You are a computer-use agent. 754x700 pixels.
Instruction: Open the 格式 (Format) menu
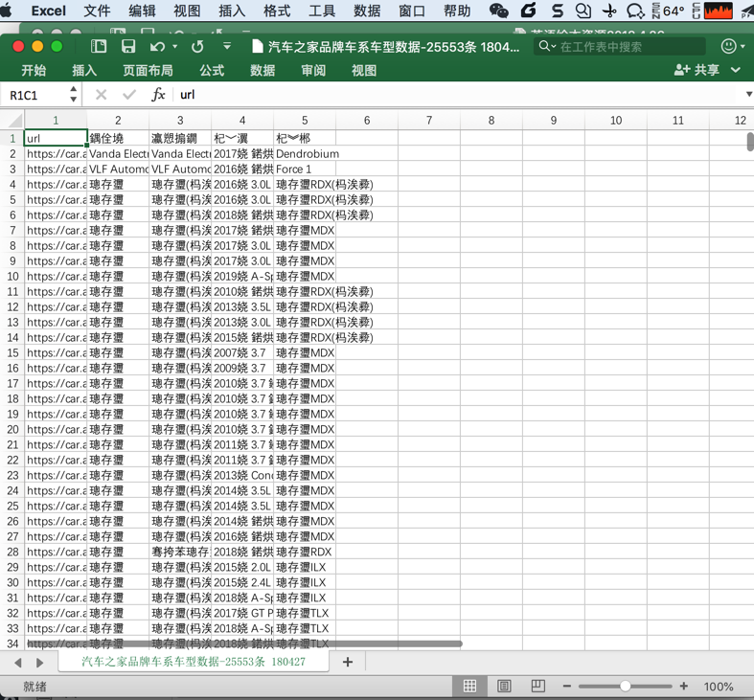(277, 11)
